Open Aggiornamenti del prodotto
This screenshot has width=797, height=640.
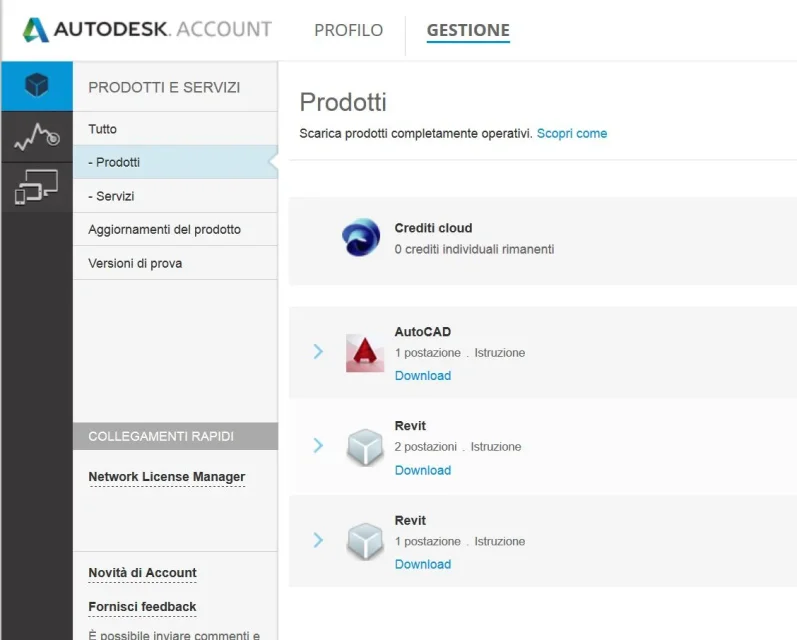[x=175, y=229]
